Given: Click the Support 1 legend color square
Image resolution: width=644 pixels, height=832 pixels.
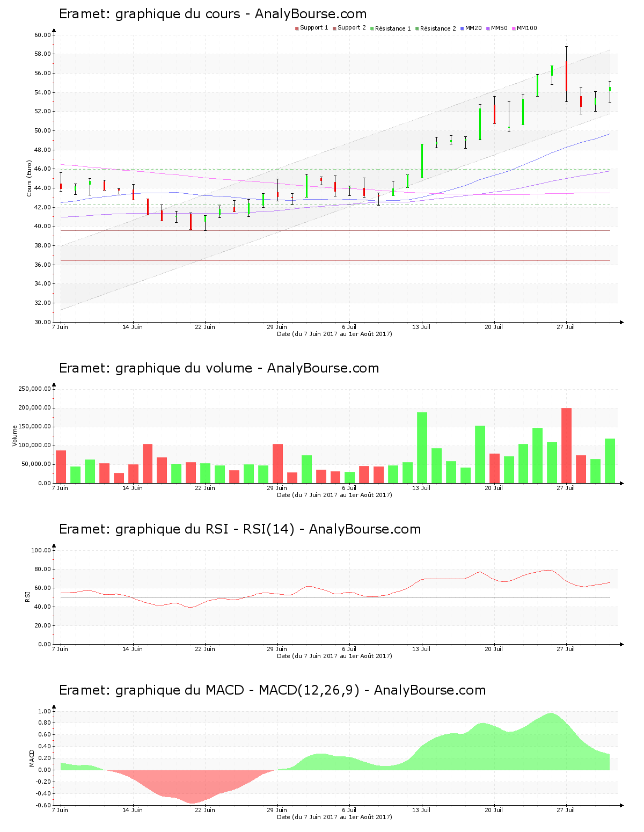Looking at the screenshot, I should (297, 28).
